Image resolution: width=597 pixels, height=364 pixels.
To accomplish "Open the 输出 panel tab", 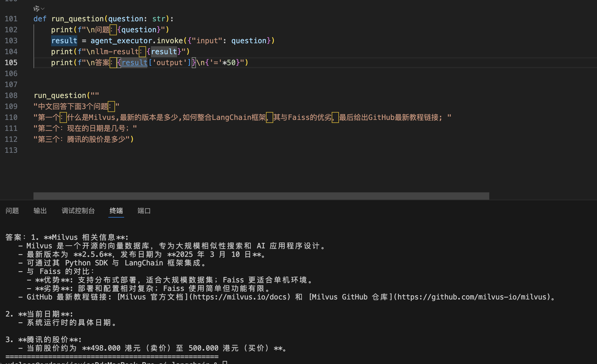I will tap(40, 211).
